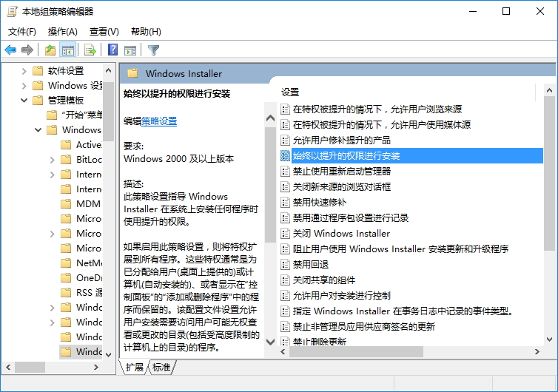Viewport: 558px width, 392px height.
Task: Select policy 阻止用户使用 Windows Installer 安装更新和升级程序
Action: [400, 249]
